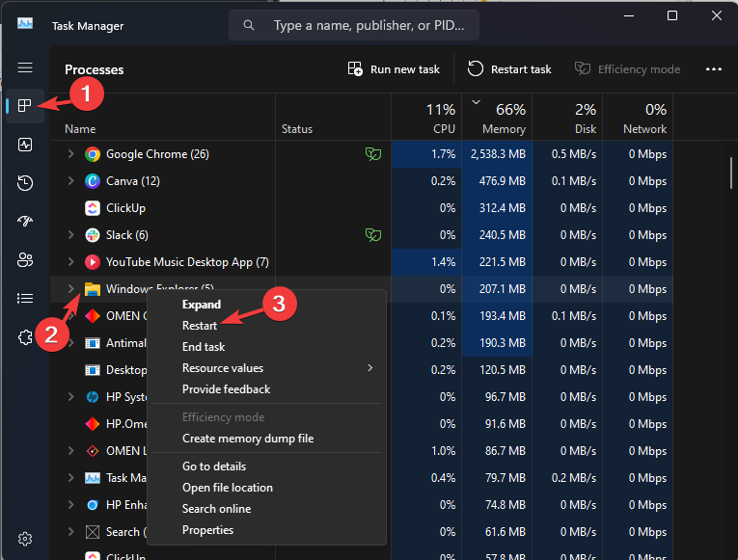The width and height of the screenshot is (738, 560).
Task: Choose Restart in the context menu
Action: coord(266,326)
